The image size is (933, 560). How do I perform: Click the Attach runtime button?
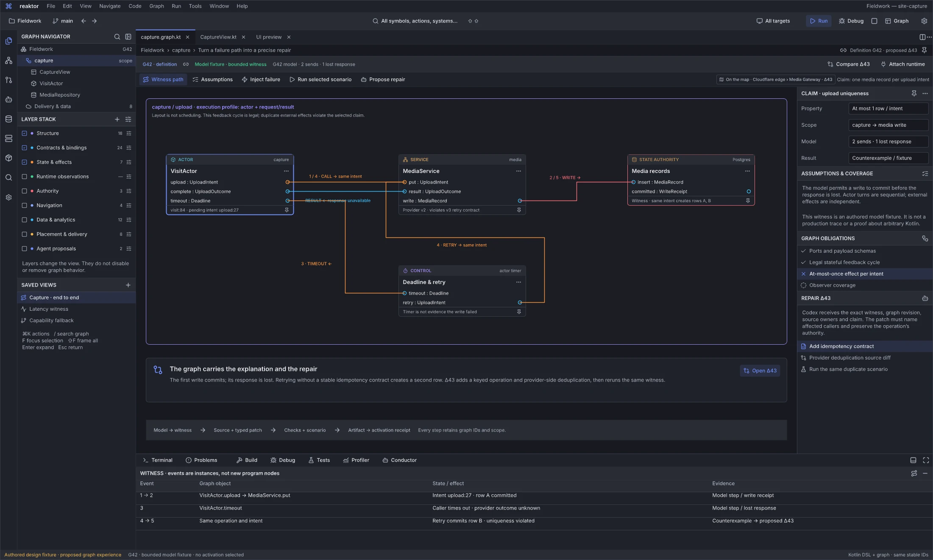coord(902,64)
